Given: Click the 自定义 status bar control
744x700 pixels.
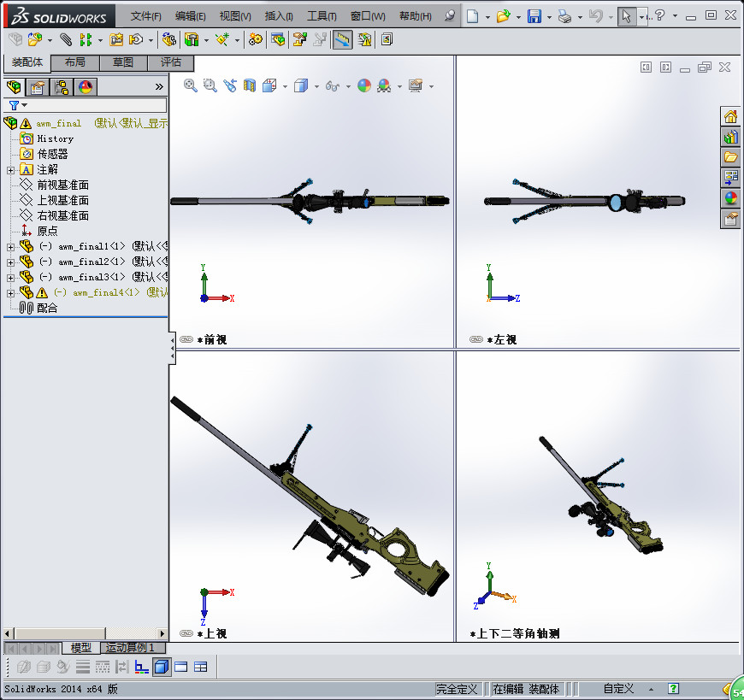Looking at the screenshot, I should (x=618, y=688).
